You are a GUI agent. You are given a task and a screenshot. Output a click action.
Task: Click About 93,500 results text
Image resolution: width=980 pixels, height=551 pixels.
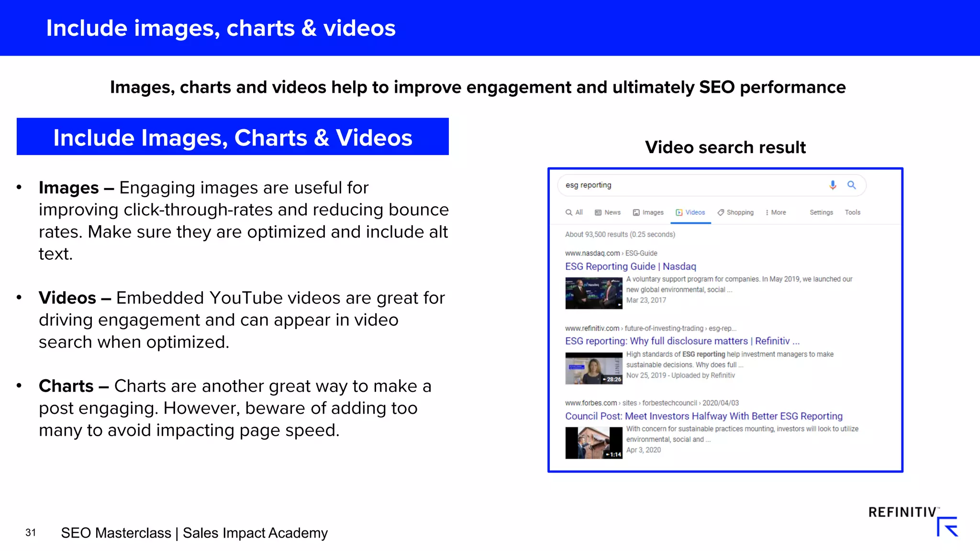point(620,234)
